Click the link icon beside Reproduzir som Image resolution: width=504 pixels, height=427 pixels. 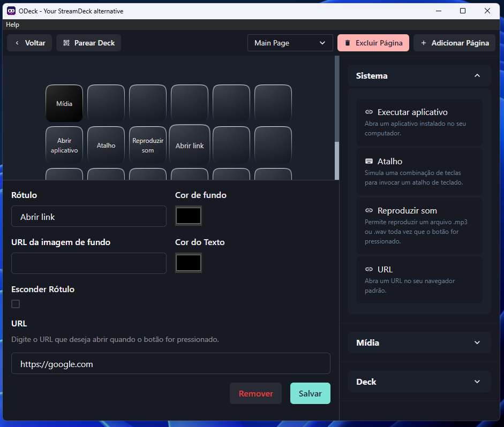pos(368,210)
